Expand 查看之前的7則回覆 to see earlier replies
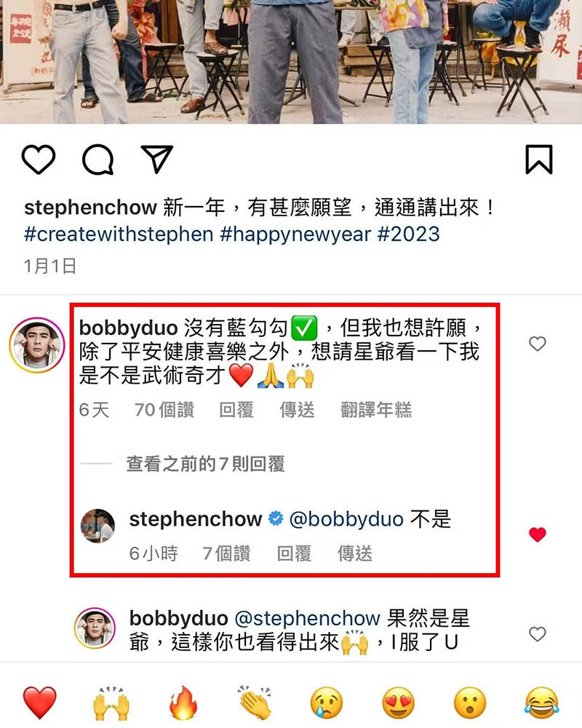582x728 pixels. point(205,463)
